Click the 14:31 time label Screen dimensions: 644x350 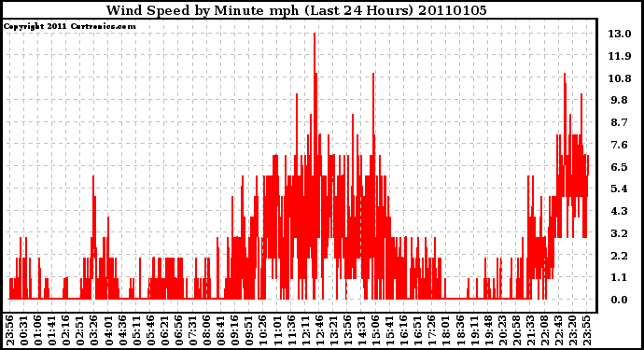click(362, 331)
